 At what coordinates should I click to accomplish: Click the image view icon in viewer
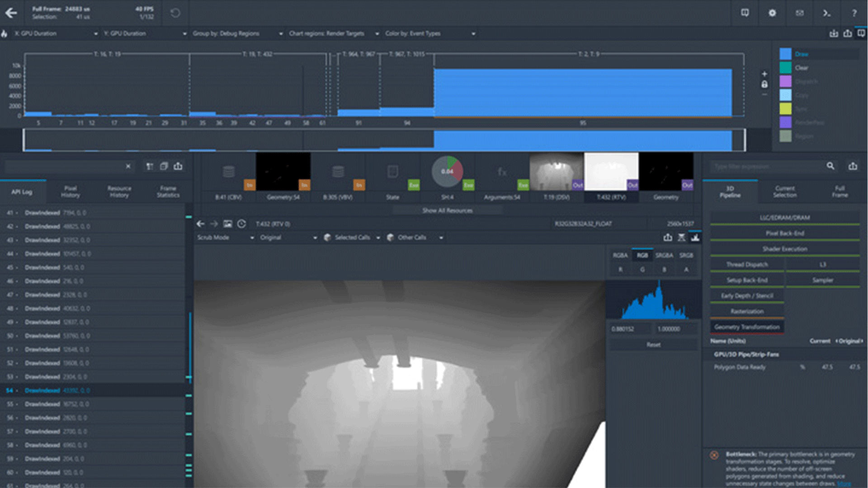click(x=227, y=224)
